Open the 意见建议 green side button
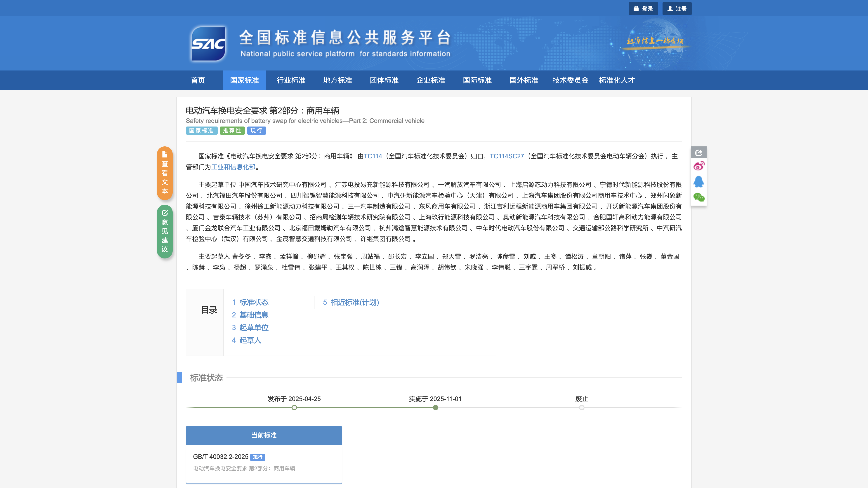Viewport: 868px width, 488px height. (x=165, y=231)
